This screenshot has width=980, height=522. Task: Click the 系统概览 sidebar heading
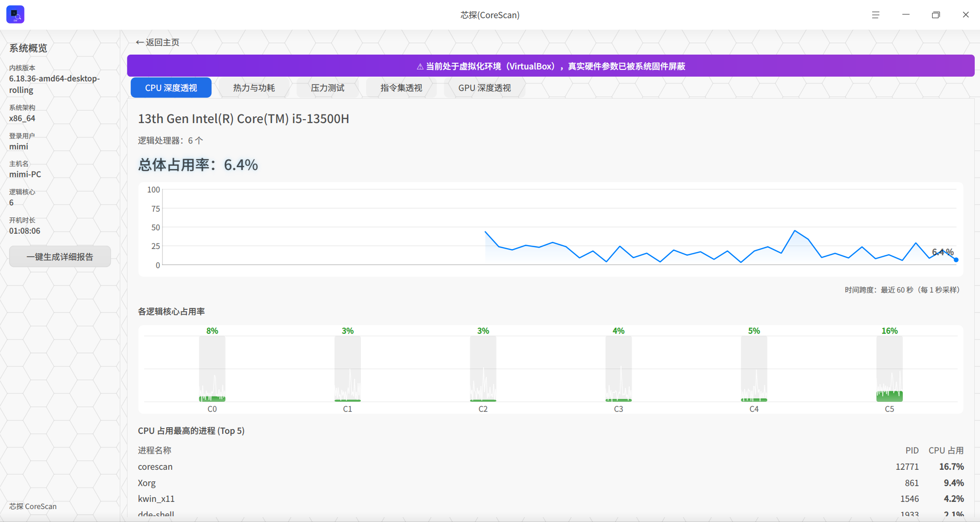coord(28,48)
